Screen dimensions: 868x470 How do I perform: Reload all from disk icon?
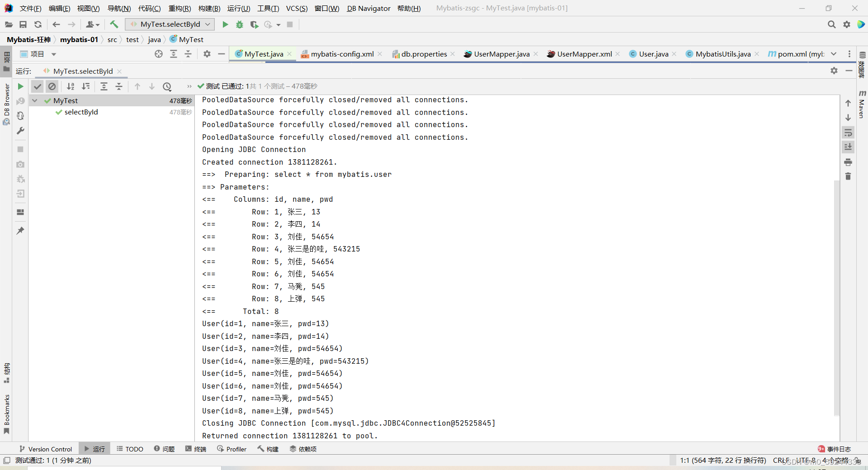click(38, 24)
